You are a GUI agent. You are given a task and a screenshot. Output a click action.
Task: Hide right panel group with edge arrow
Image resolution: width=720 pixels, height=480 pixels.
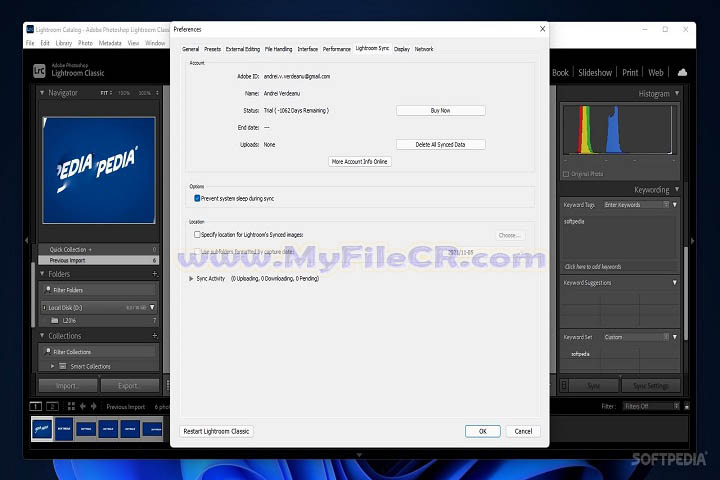point(692,240)
